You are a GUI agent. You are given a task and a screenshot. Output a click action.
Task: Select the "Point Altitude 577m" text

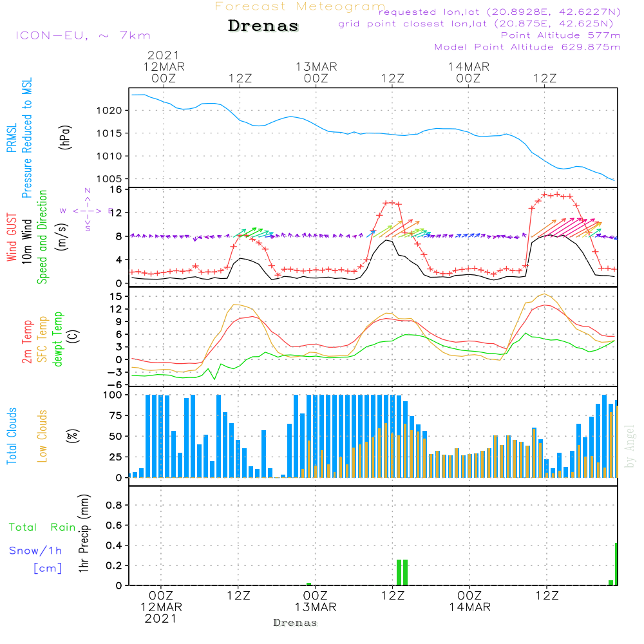(560, 35)
